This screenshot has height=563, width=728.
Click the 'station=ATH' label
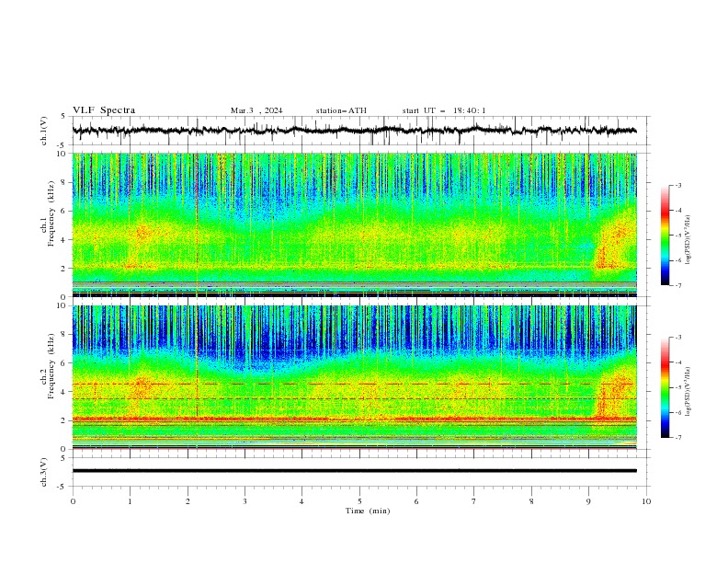(341, 110)
